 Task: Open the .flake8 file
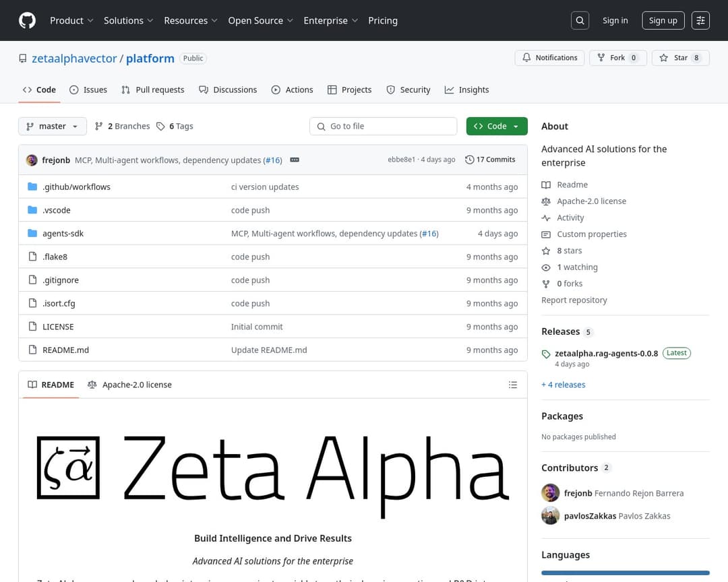click(x=55, y=257)
